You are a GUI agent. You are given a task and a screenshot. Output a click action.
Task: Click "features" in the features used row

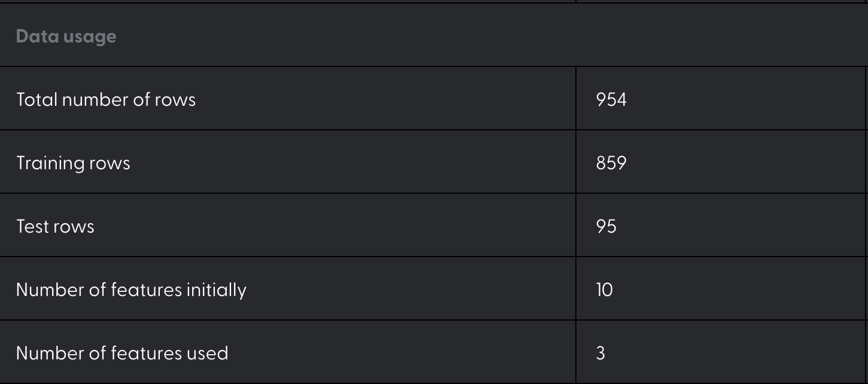coord(146,353)
